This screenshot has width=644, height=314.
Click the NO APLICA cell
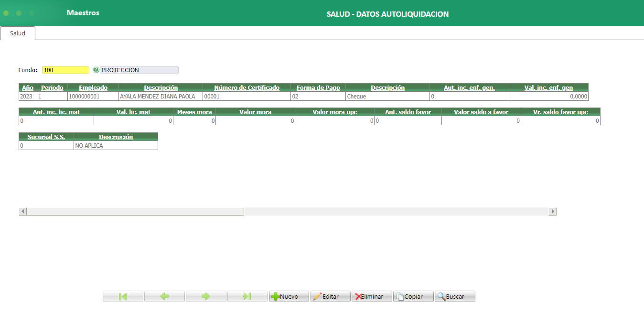click(116, 146)
